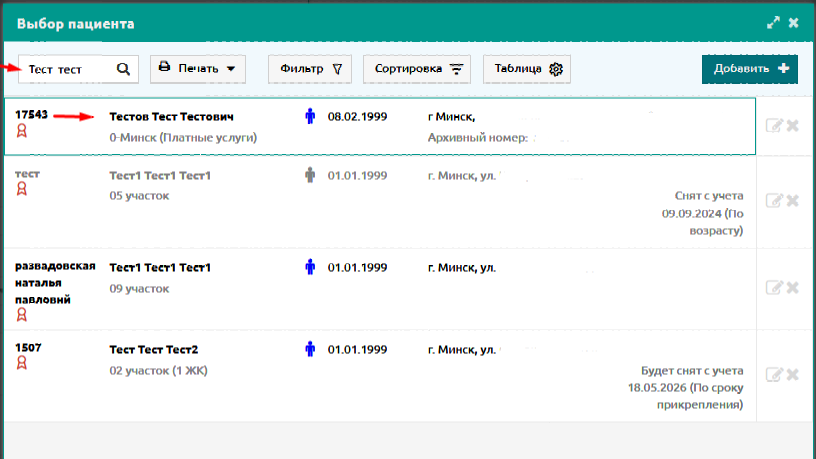This screenshot has width=816, height=459.
Task: Click ribbon badge under card 1507
Action: click(x=21, y=363)
